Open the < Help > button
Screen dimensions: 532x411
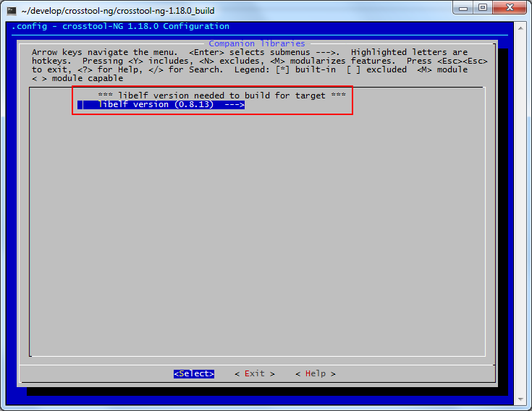316,373
